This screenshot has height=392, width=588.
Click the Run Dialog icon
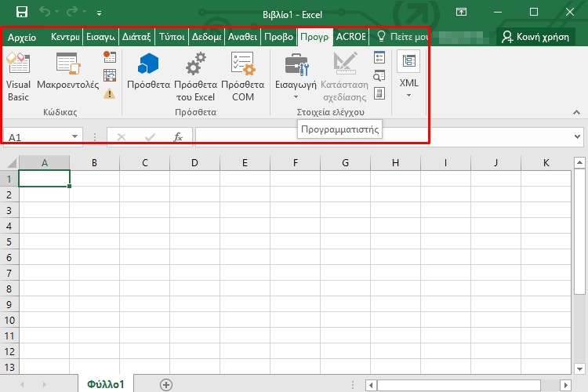pos(379,93)
